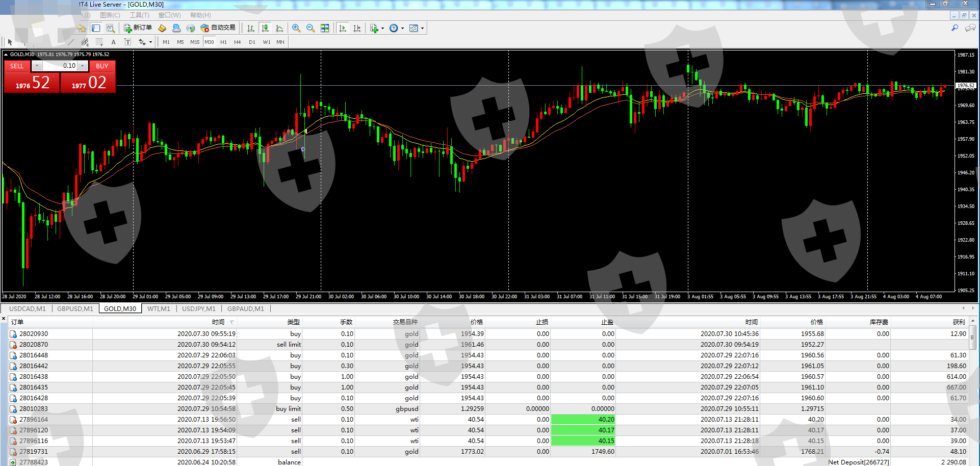Select the H4 timeframe
This screenshot has height=466, width=980.
[237, 42]
